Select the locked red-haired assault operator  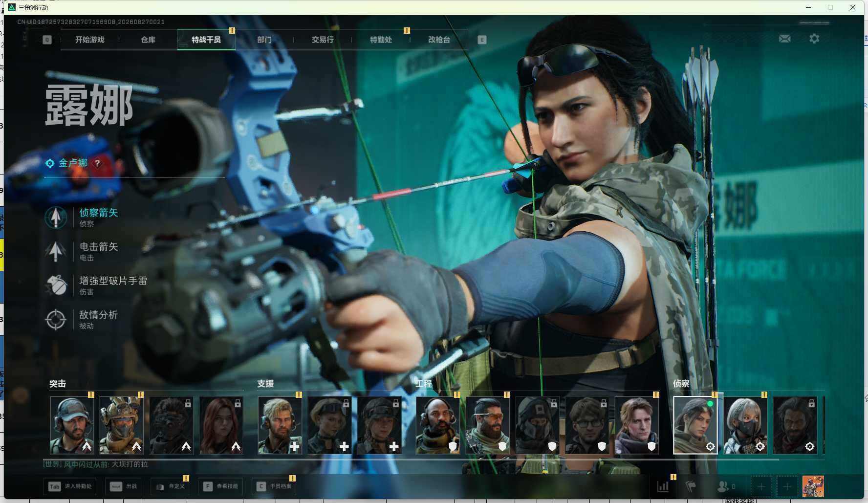(x=221, y=425)
